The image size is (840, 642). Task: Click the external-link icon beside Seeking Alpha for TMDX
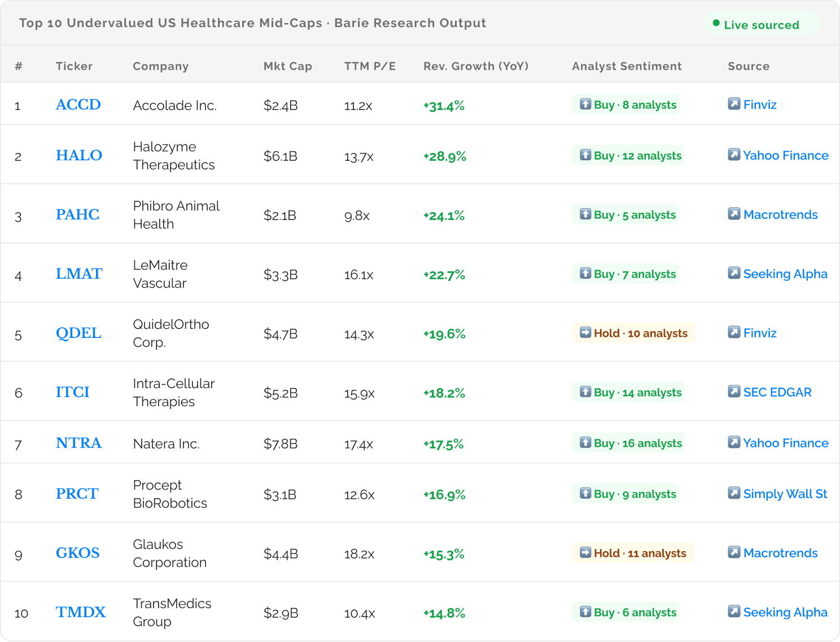tap(734, 612)
